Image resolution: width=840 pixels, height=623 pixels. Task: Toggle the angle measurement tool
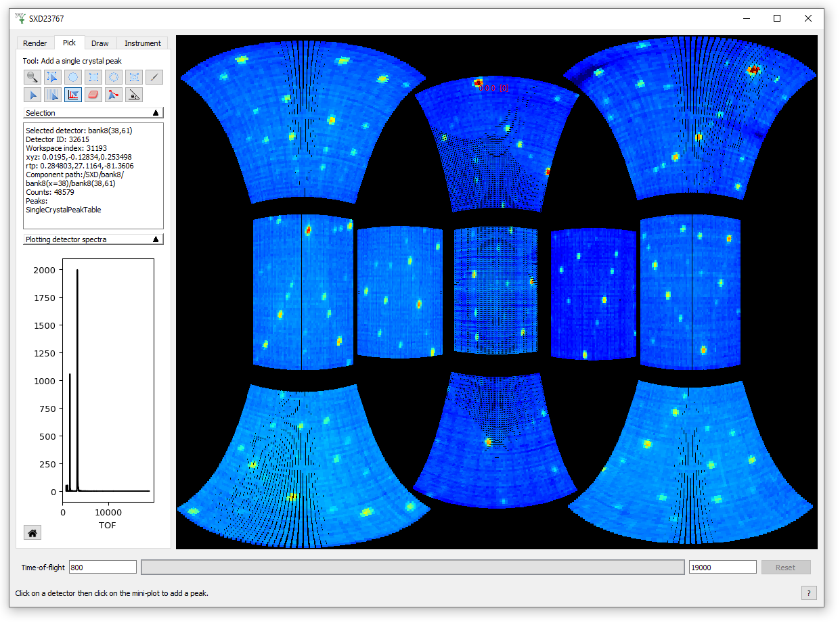(134, 95)
